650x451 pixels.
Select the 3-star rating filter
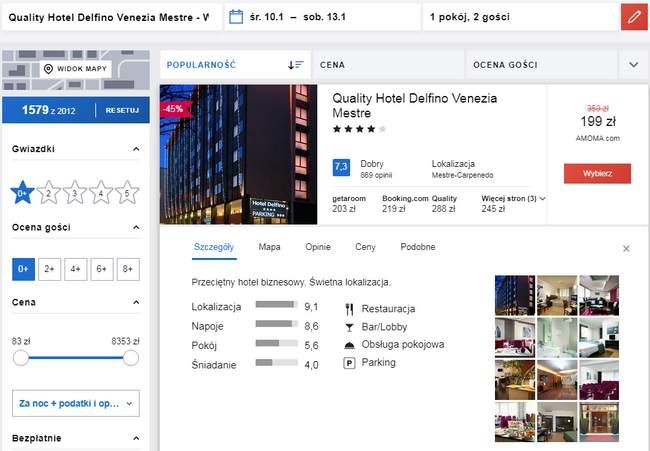(75, 193)
